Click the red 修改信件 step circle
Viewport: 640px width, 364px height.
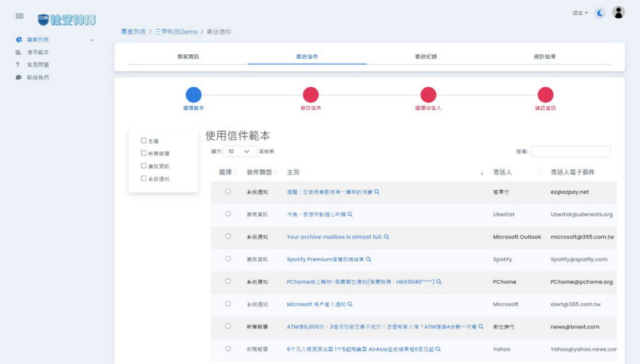click(x=311, y=94)
